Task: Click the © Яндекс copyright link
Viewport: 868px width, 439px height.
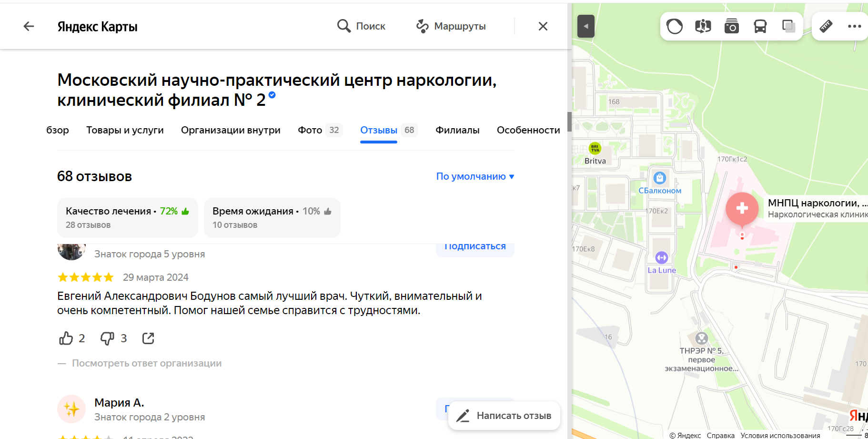Action: click(x=685, y=435)
